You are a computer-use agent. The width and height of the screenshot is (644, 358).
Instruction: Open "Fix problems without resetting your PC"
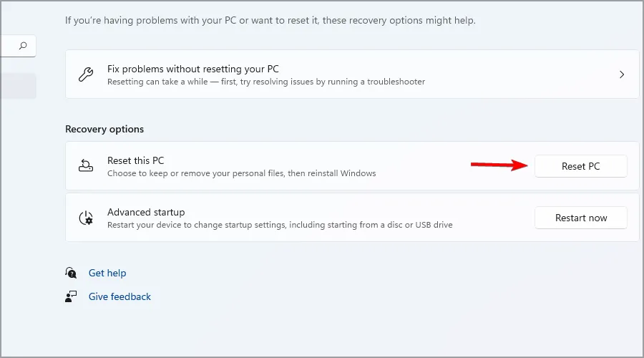pos(193,69)
